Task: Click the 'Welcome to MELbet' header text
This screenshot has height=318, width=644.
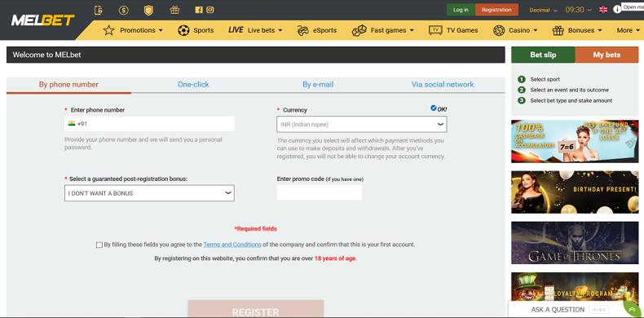Action: pyautogui.click(x=46, y=55)
